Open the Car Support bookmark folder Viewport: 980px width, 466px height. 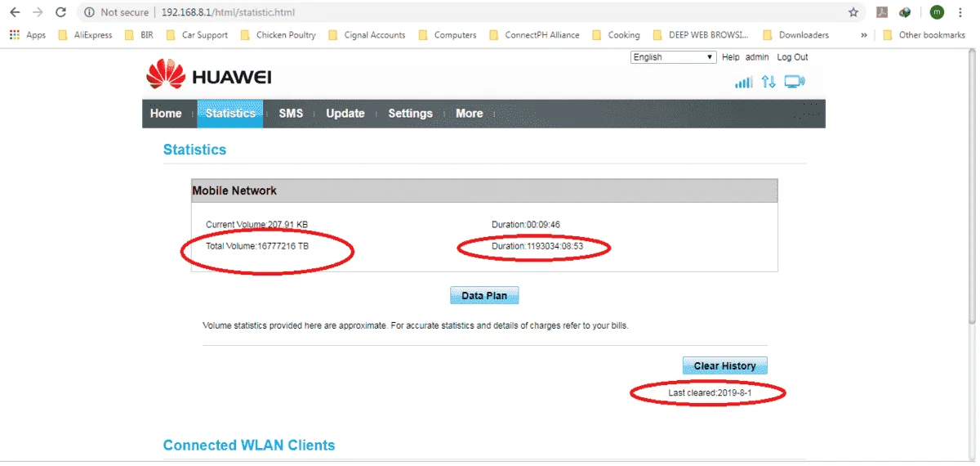click(197, 35)
